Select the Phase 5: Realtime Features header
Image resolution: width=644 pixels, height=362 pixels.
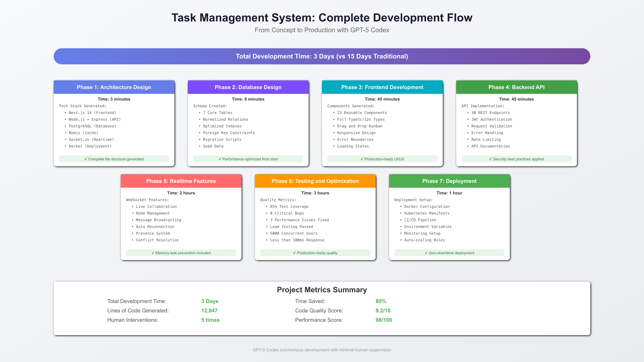point(181,181)
